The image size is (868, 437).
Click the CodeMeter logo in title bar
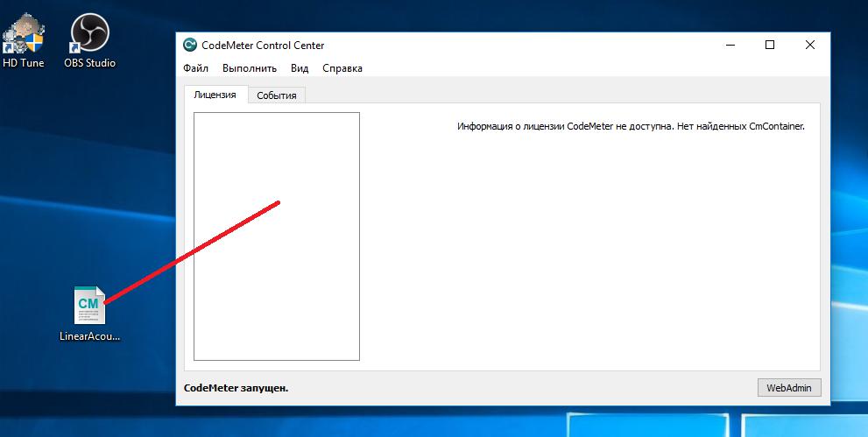click(x=190, y=45)
